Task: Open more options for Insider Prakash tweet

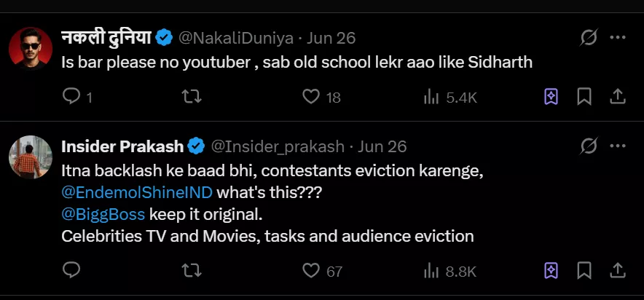Action: tap(617, 146)
